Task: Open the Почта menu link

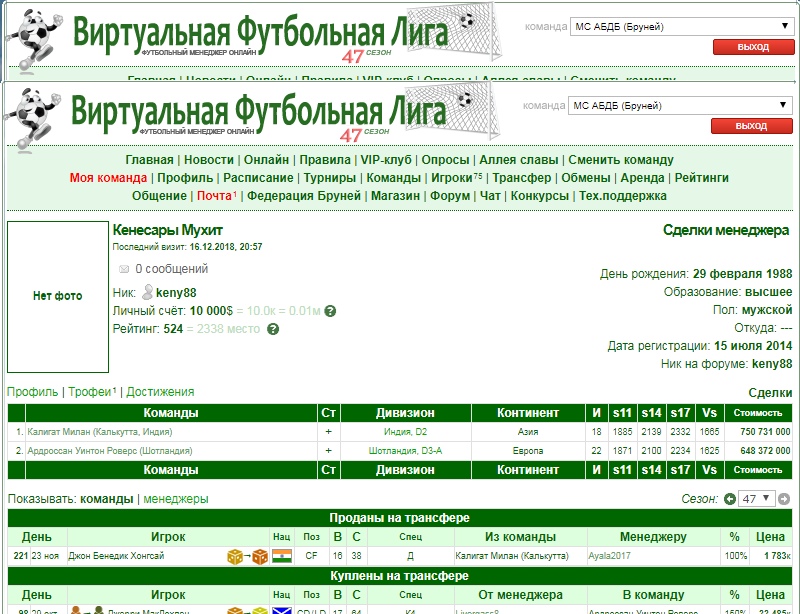Action: [x=214, y=196]
